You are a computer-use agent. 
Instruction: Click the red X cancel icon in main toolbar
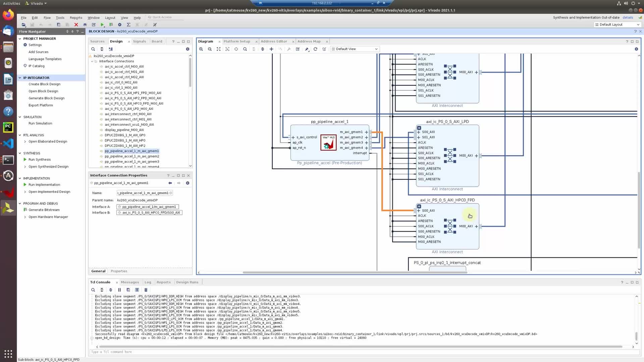[x=76, y=25]
